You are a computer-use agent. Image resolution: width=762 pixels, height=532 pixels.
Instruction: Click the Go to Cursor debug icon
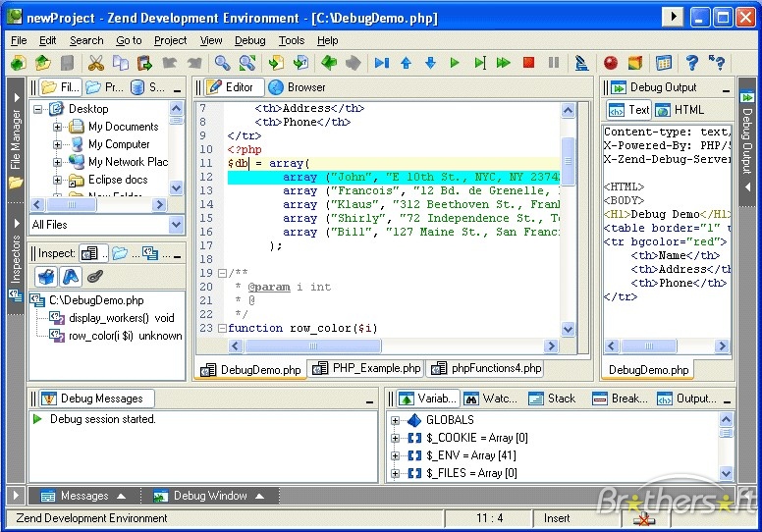point(479,63)
